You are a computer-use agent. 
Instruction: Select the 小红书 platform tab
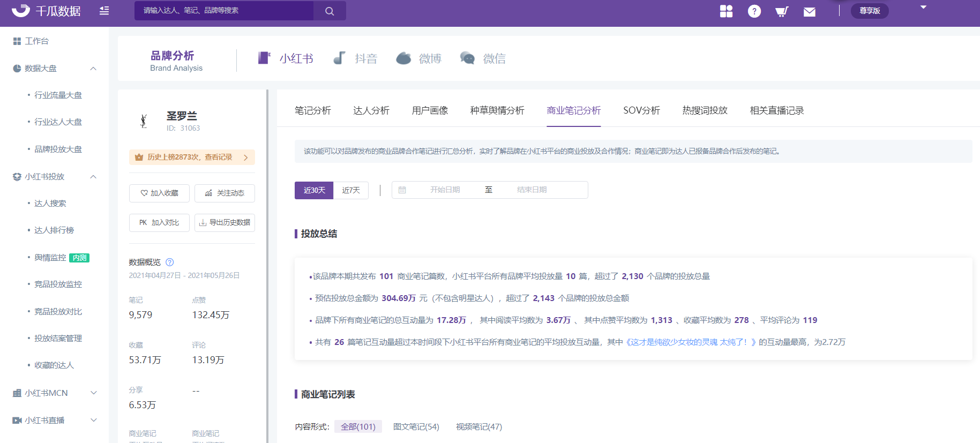(286, 58)
